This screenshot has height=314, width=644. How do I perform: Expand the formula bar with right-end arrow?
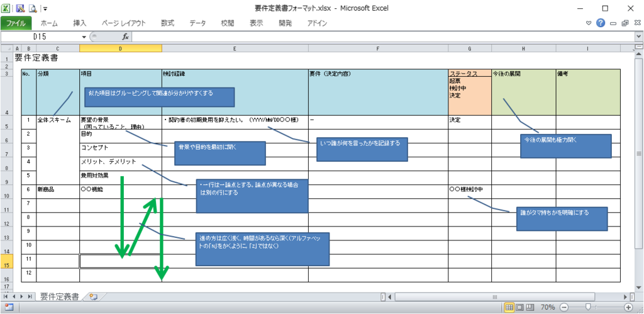639,36
